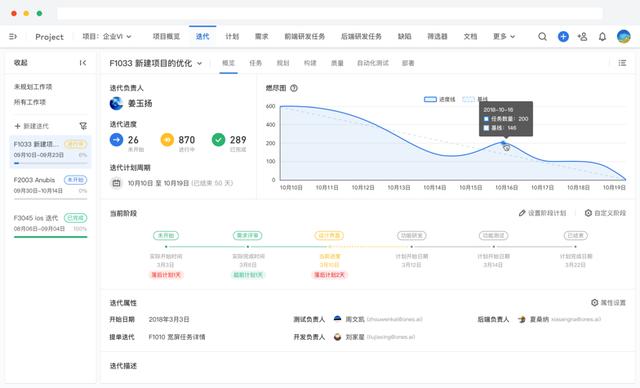Toggle the 基线 legend in burndown chart
This screenshot has width=640, height=388.
tap(475, 99)
